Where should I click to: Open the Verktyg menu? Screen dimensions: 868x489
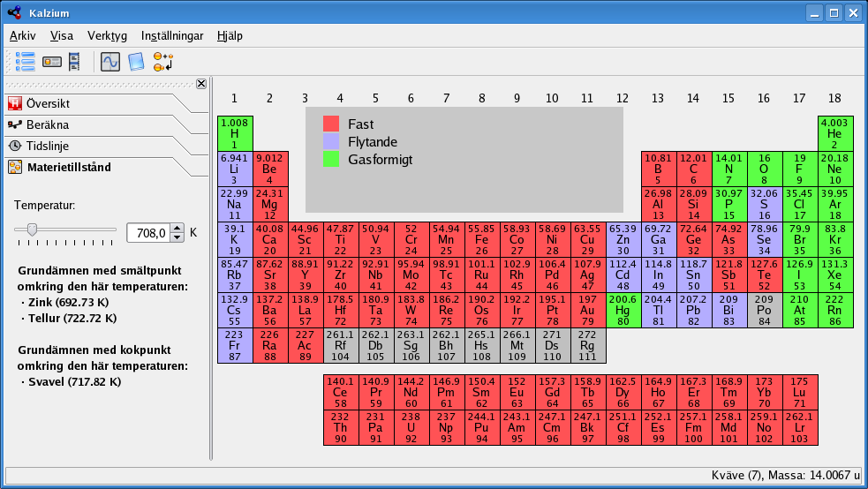(x=107, y=35)
